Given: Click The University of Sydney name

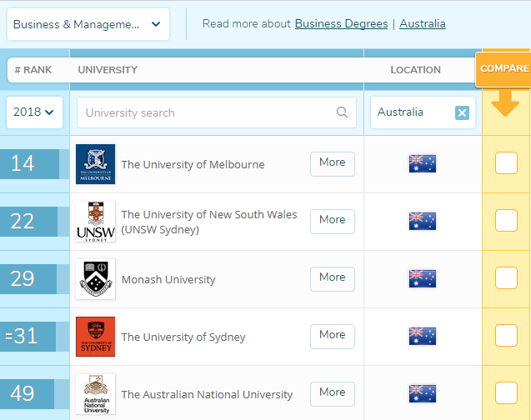Looking at the screenshot, I should (183, 337).
